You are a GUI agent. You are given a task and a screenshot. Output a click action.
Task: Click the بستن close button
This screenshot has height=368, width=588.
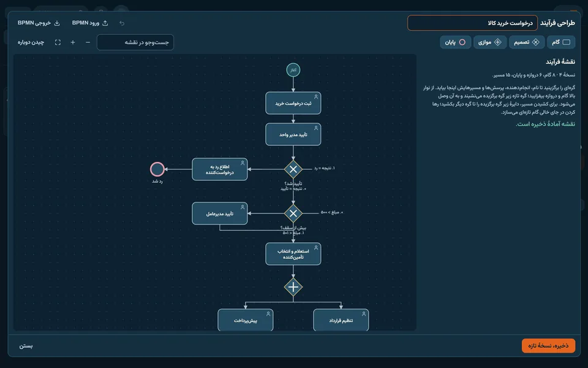click(x=26, y=346)
